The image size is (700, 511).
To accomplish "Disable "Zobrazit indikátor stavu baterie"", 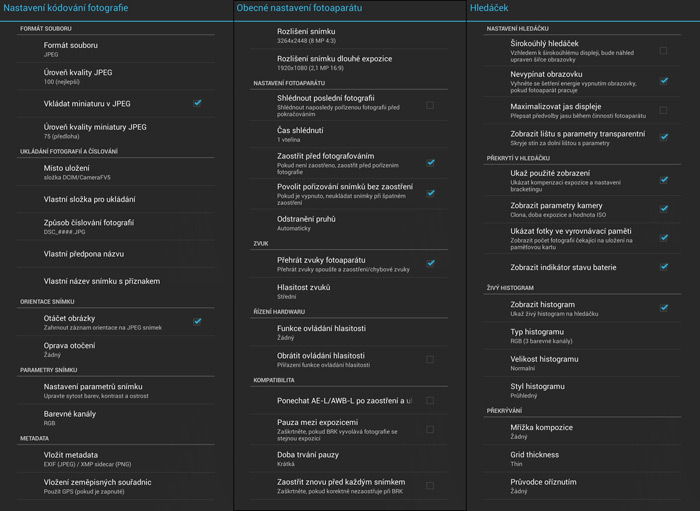I will 664,267.
